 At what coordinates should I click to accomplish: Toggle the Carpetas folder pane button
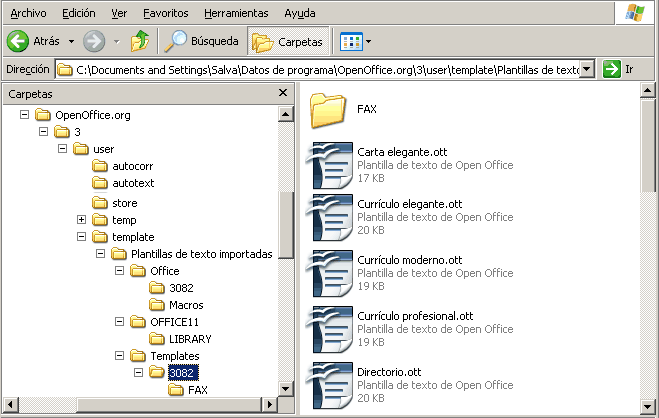(288, 41)
